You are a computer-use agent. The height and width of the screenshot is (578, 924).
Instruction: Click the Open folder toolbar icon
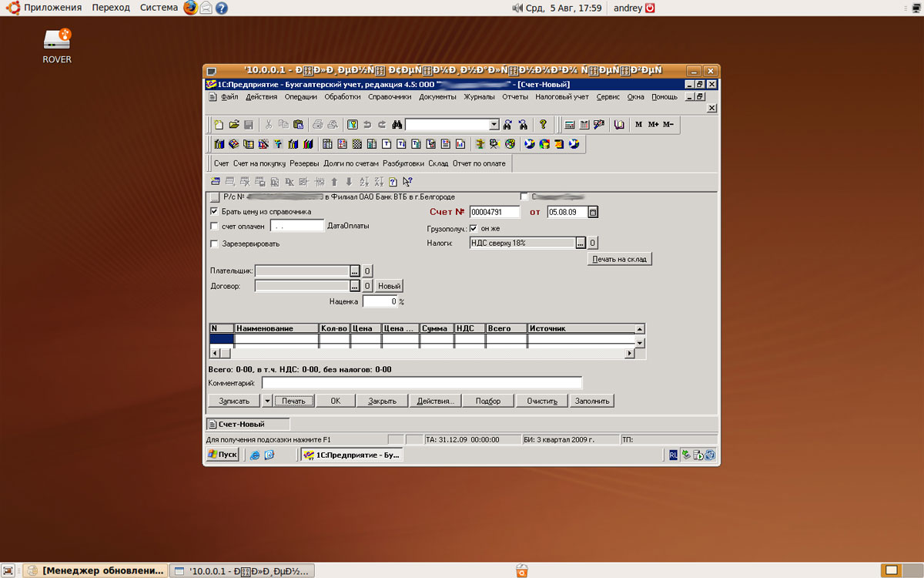(x=233, y=125)
